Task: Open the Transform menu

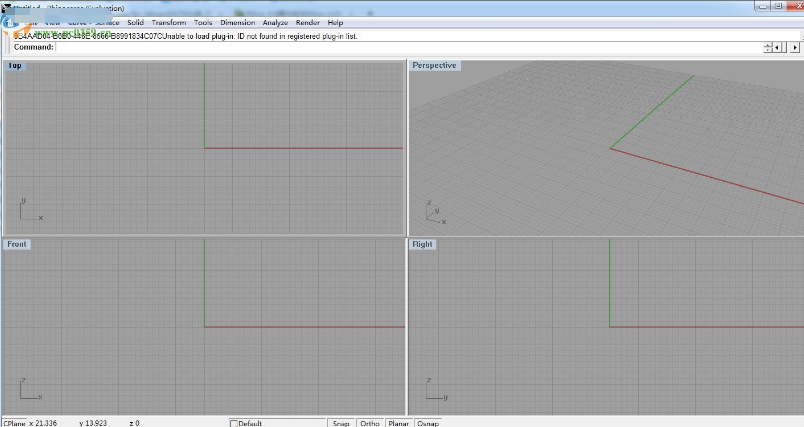Action: pos(169,22)
